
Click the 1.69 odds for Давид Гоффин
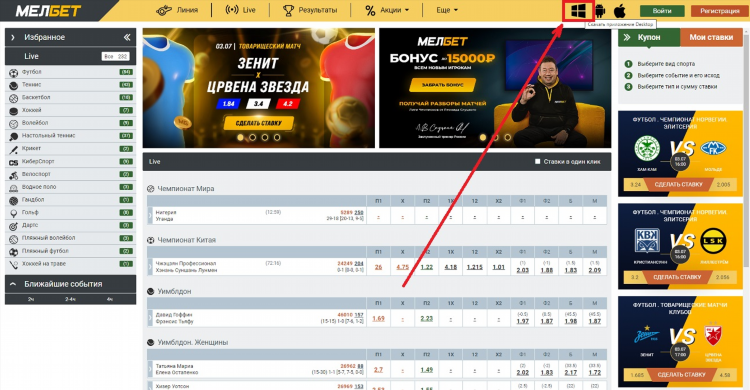pos(378,318)
